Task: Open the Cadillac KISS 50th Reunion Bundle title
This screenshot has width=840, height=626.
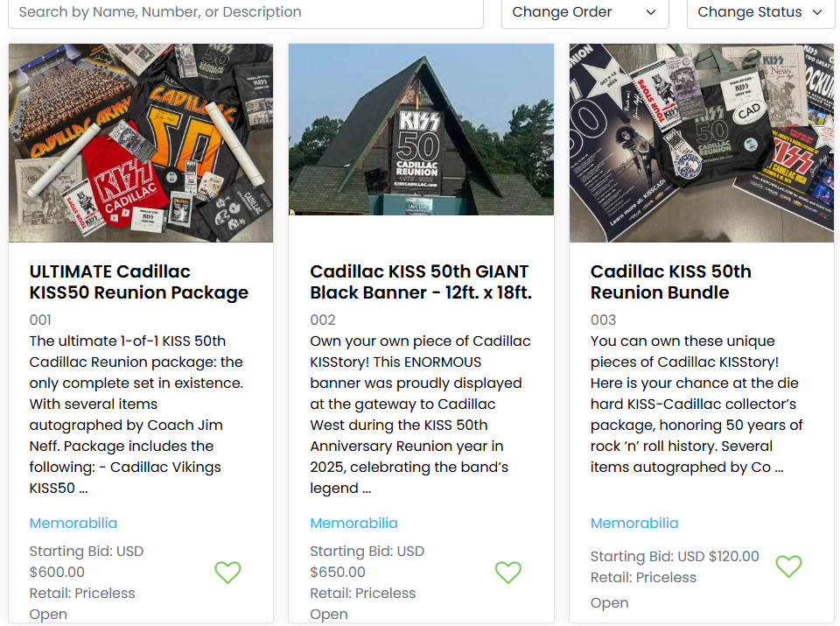Action: click(671, 282)
